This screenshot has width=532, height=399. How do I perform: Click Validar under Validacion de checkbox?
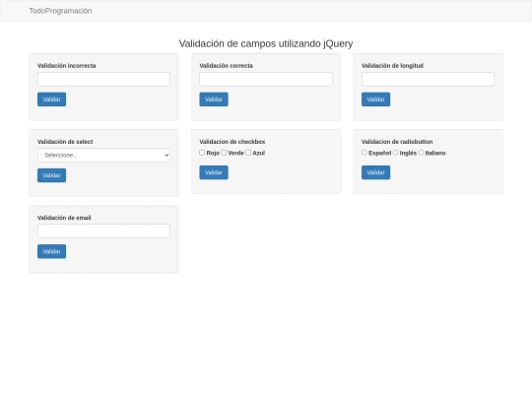point(214,172)
